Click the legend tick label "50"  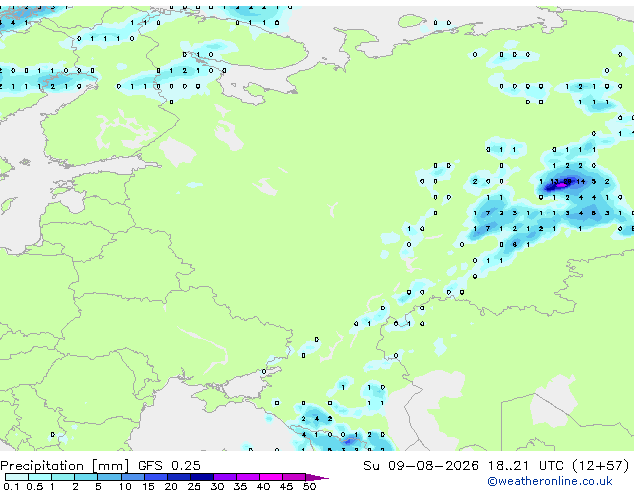309,486
